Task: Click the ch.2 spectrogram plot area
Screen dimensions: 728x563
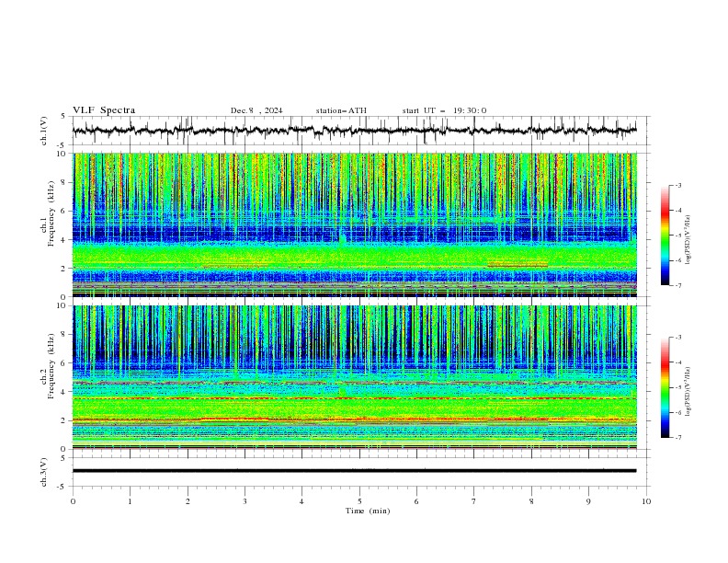Action: pos(354,377)
